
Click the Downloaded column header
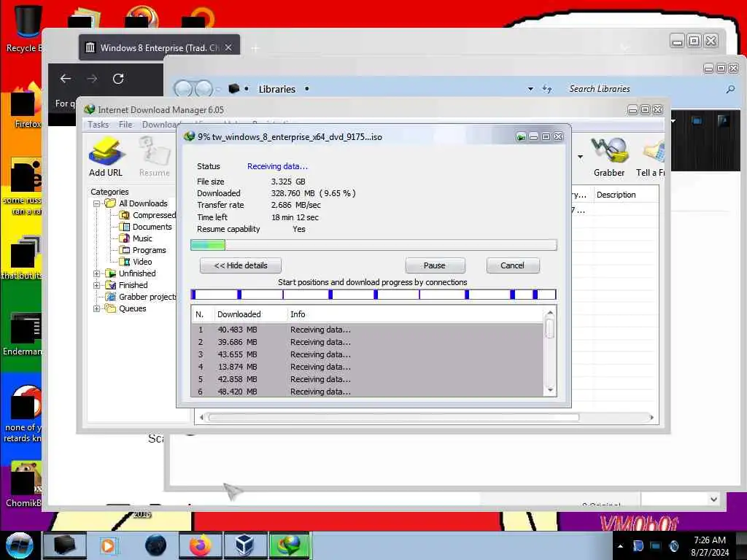coord(250,314)
